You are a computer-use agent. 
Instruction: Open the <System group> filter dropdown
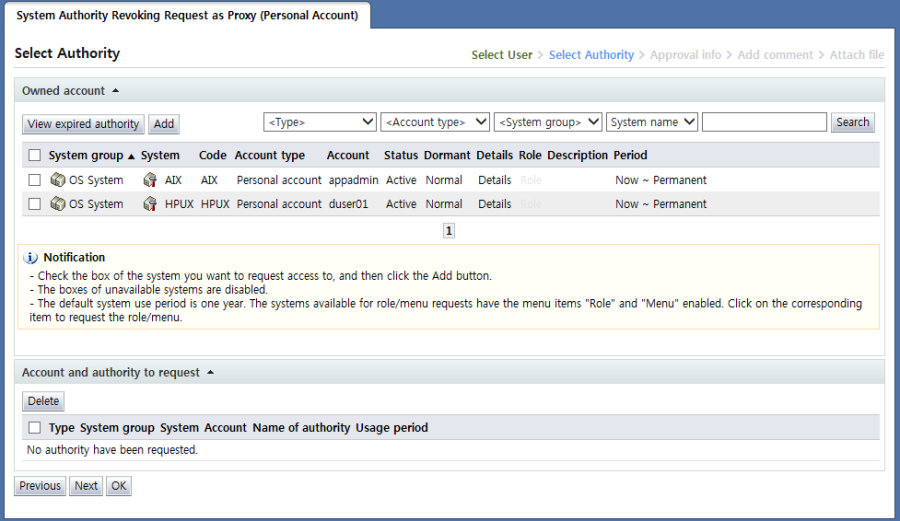pos(548,122)
